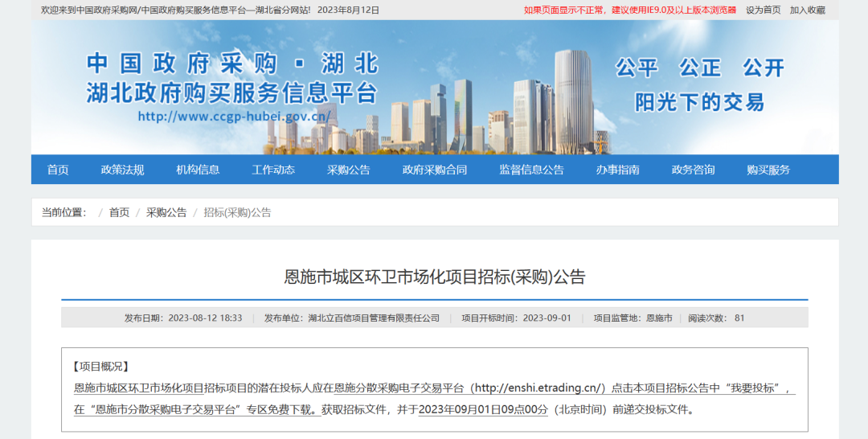
Task: Open 采购公告 in the blue navigation bar
Action: (x=348, y=170)
